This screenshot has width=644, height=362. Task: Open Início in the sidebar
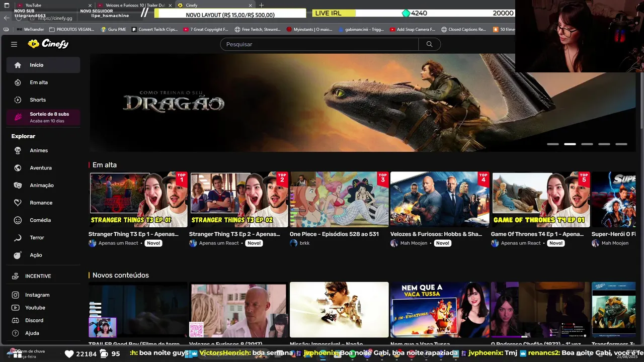coord(43,65)
